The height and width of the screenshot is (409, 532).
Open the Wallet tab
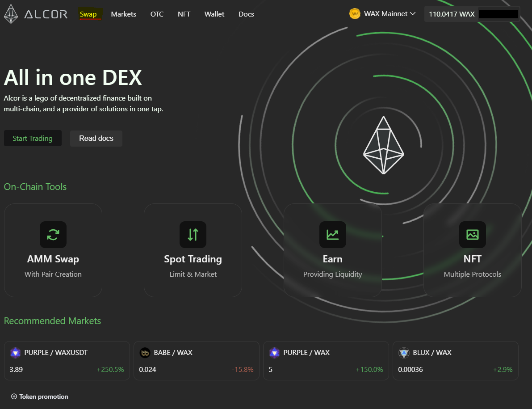(214, 14)
